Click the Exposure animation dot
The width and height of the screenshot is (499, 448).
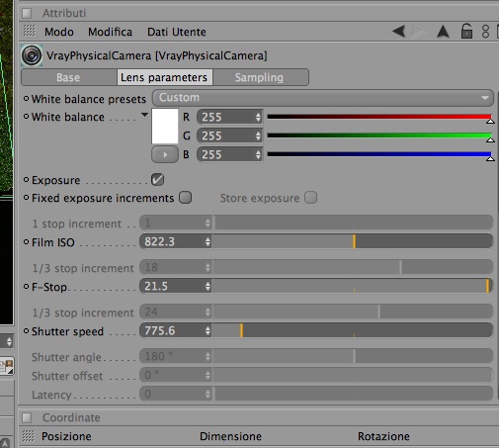26,180
